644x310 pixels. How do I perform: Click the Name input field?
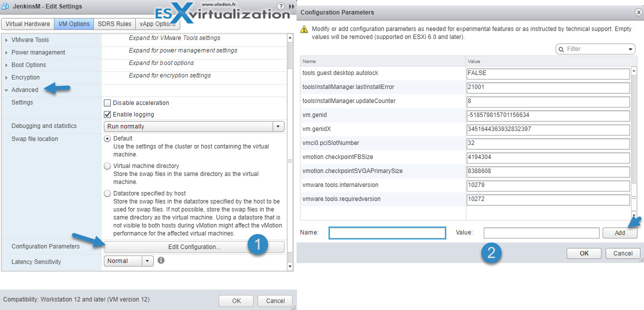[x=387, y=233]
